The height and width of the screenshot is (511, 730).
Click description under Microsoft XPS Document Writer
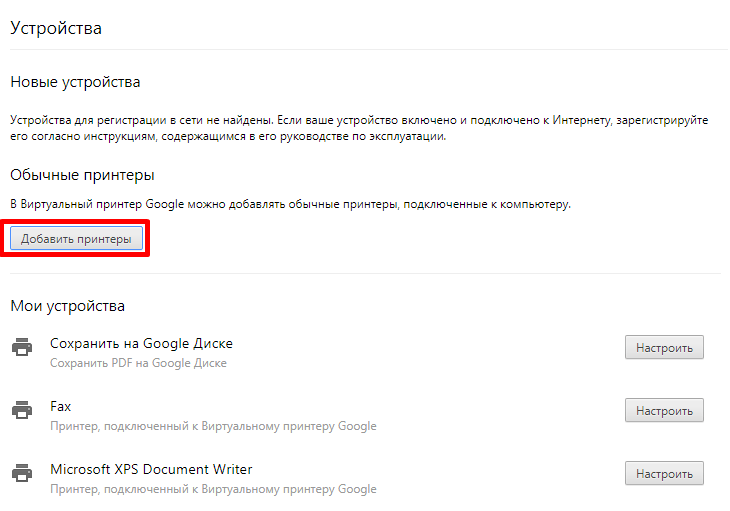point(213,489)
